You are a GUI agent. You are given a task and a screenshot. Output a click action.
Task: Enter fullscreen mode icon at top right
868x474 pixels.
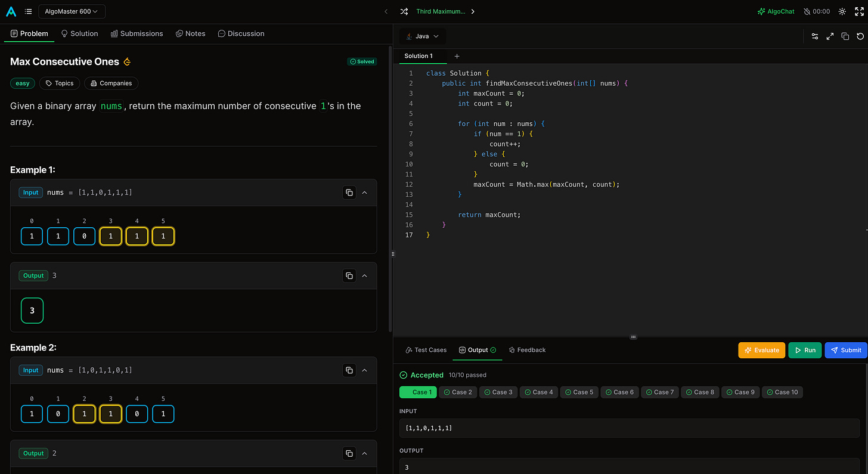[859, 11]
